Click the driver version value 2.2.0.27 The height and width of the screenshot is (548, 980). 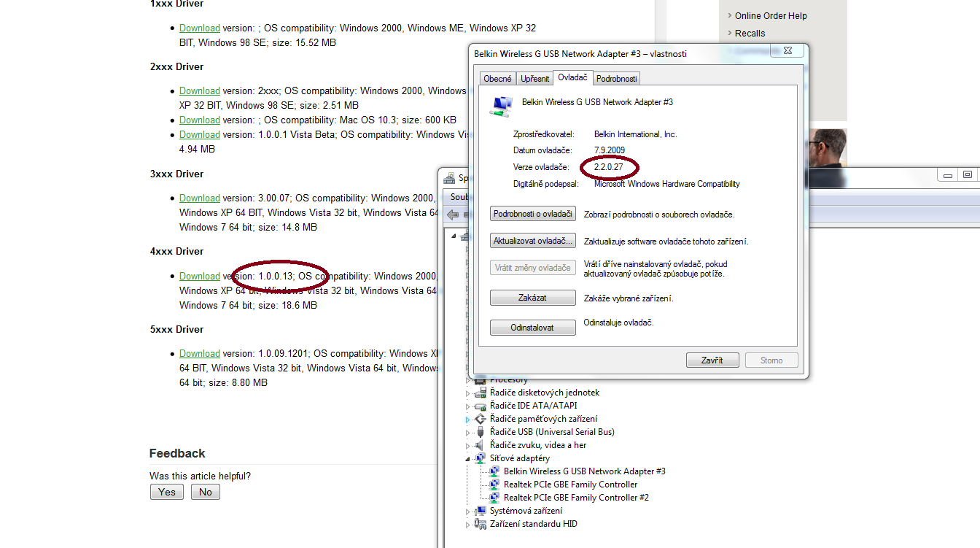tap(608, 167)
